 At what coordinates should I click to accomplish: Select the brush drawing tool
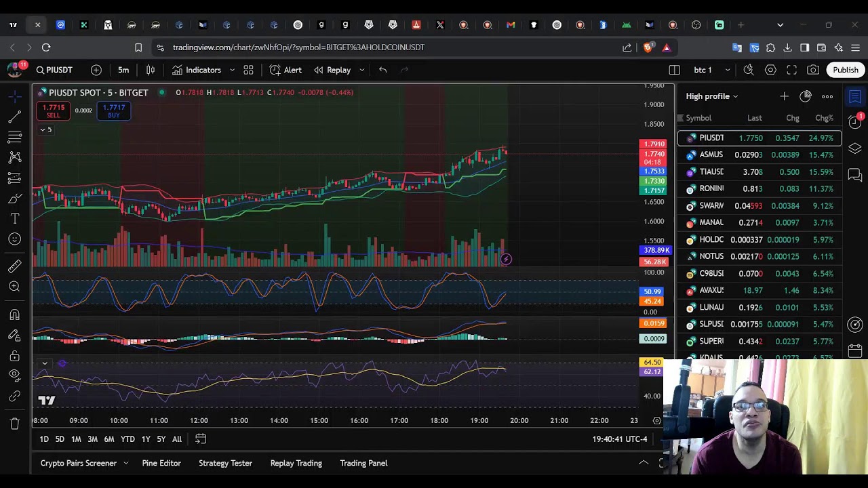[x=15, y=198]
